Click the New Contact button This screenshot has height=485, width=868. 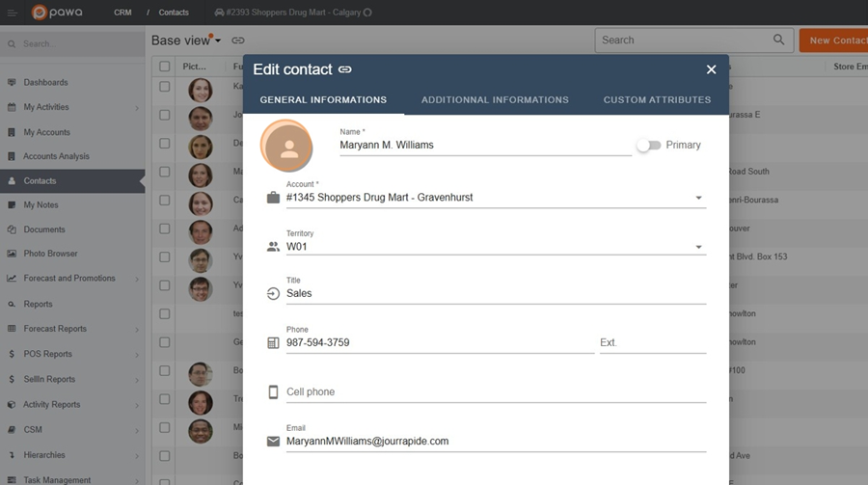[x=833, y=40]
